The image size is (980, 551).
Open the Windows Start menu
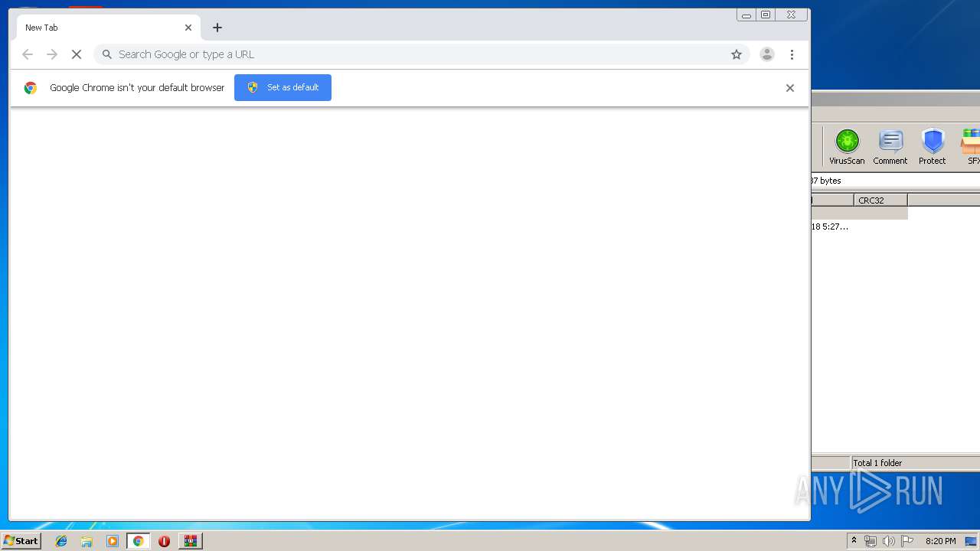pyautogui.click(x=21, y=541)
